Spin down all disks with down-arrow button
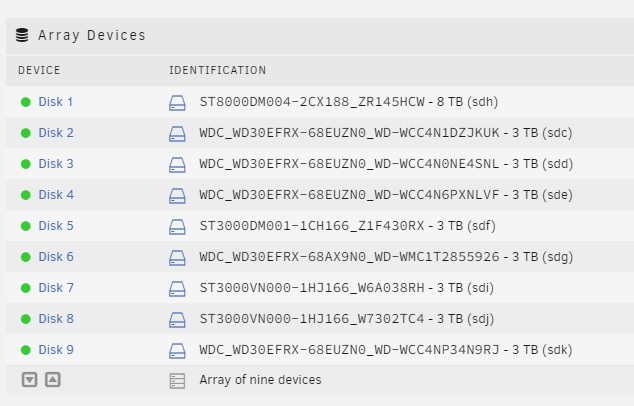This screenshot has height=406, width=634. (30, 380)
